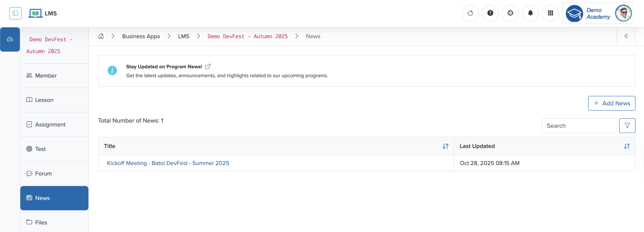Sort the Last Updated column

627,146
